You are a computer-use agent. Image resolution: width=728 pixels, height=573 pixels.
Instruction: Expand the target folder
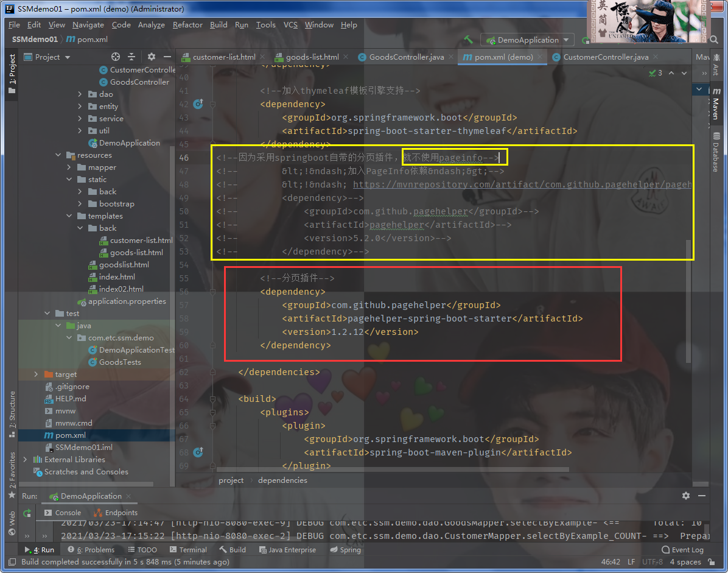pyautogui.click(x=36, y=374)
